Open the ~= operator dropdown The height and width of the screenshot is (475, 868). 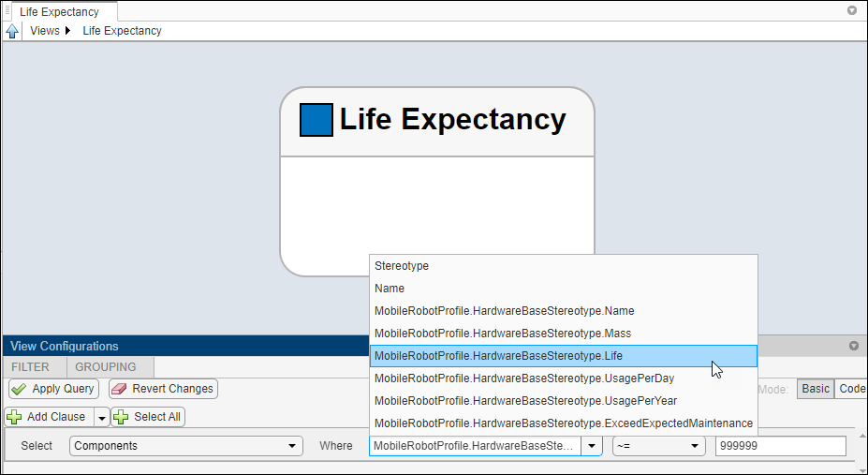point(659,446)
